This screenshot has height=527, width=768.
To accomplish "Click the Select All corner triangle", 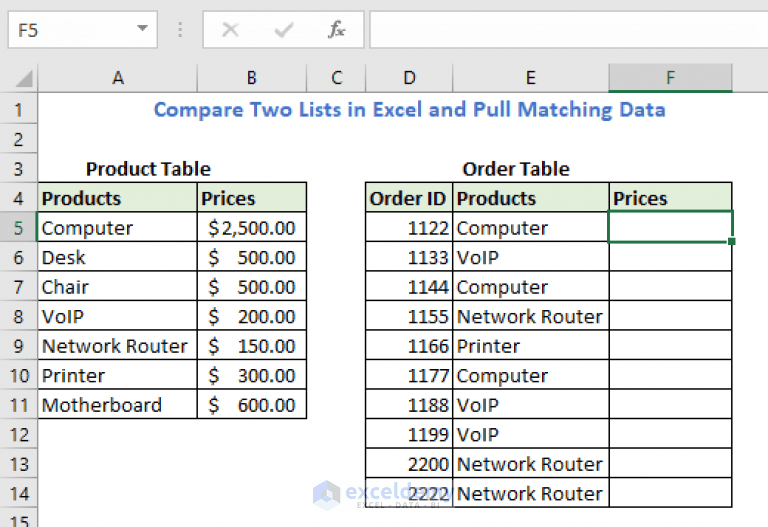I will click(x=24, y=78).
